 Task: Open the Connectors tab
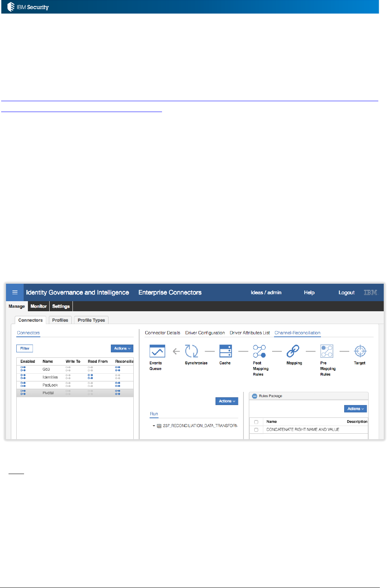(x=31, y=320)
